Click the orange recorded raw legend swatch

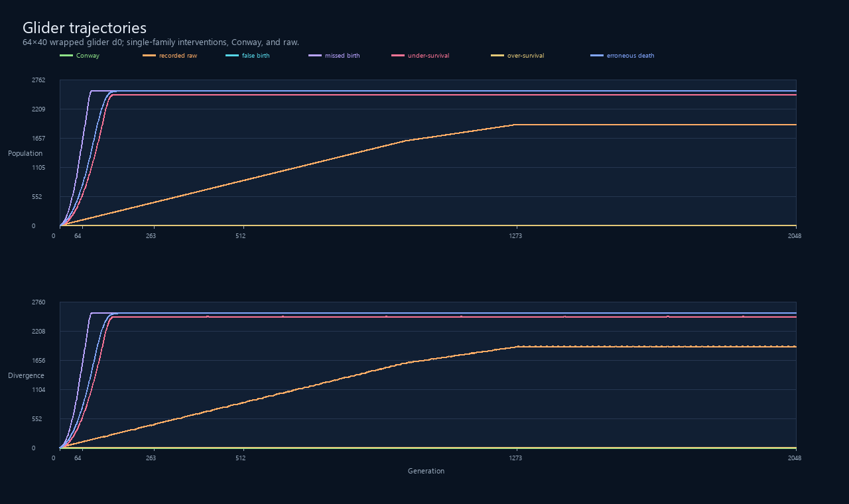click(149, 55)
